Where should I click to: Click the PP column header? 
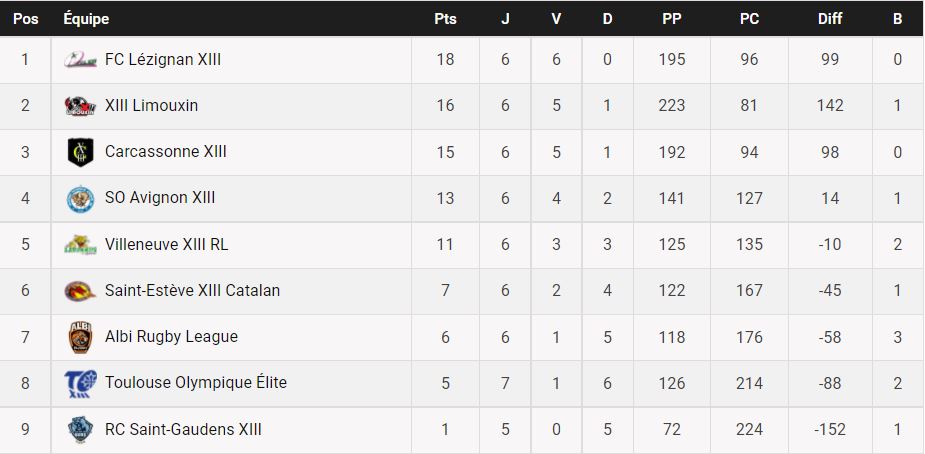pyautogui.click(x=672, y=19)
